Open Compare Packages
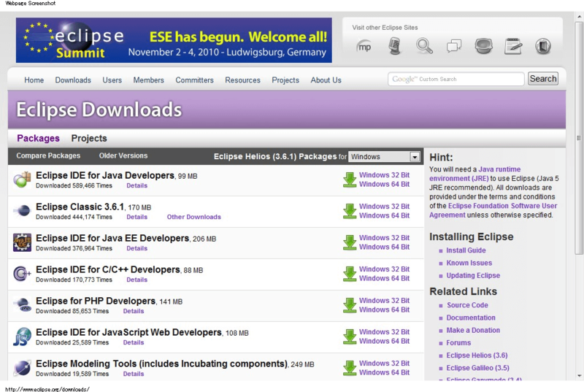The height and width of the screenshot is (392, 584). point(48,155)
